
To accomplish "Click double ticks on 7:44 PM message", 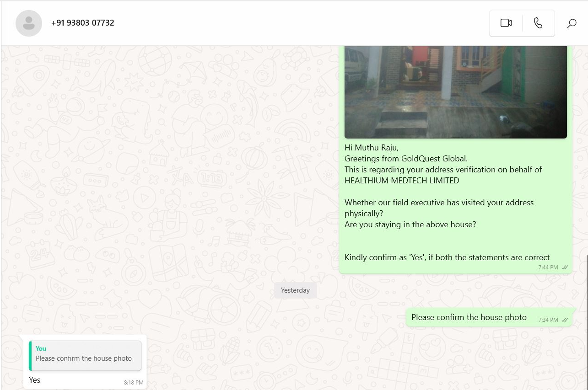I will [x=565, y=267].
